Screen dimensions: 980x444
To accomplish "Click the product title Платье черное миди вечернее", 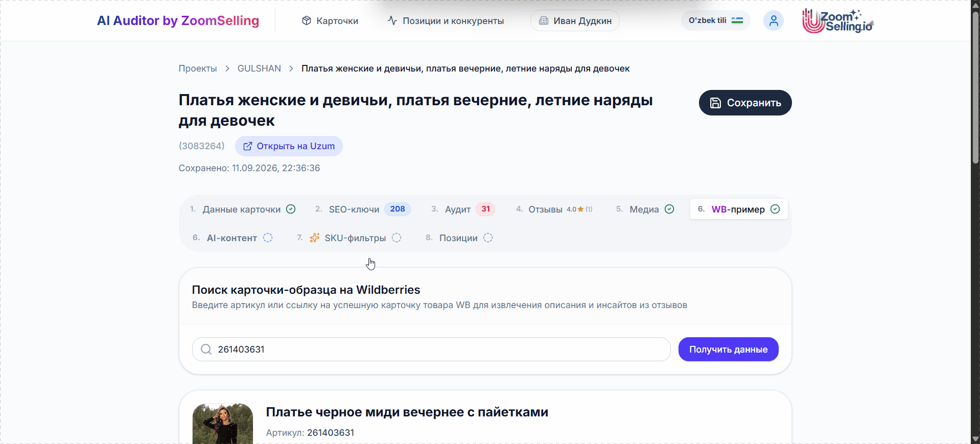I will click(407, 412).
